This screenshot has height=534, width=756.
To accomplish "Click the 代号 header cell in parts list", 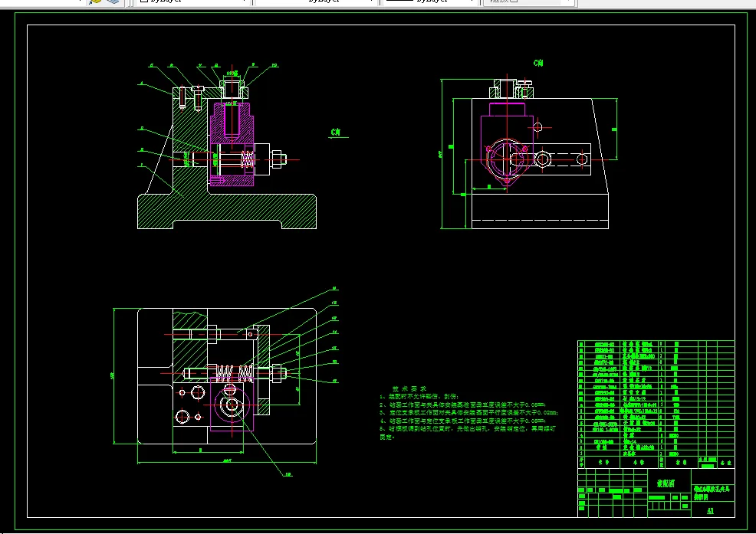I will (x=603, y=462).
